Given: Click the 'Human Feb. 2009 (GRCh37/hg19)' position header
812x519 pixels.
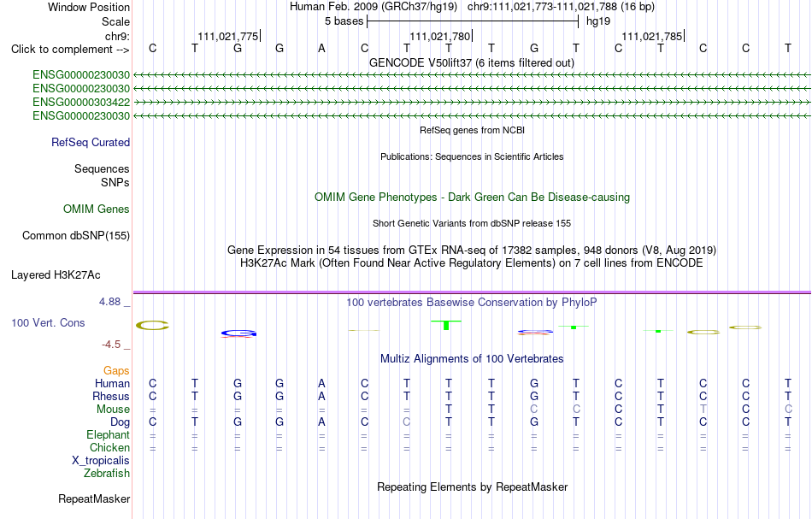Looking at the screenshot, I should tap(374, 7).
